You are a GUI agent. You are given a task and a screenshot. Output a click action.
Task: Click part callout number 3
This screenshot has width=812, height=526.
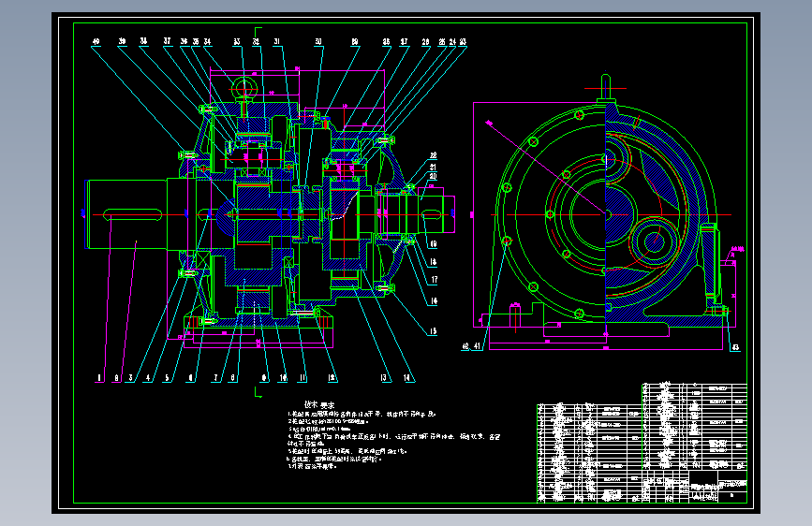130,378
